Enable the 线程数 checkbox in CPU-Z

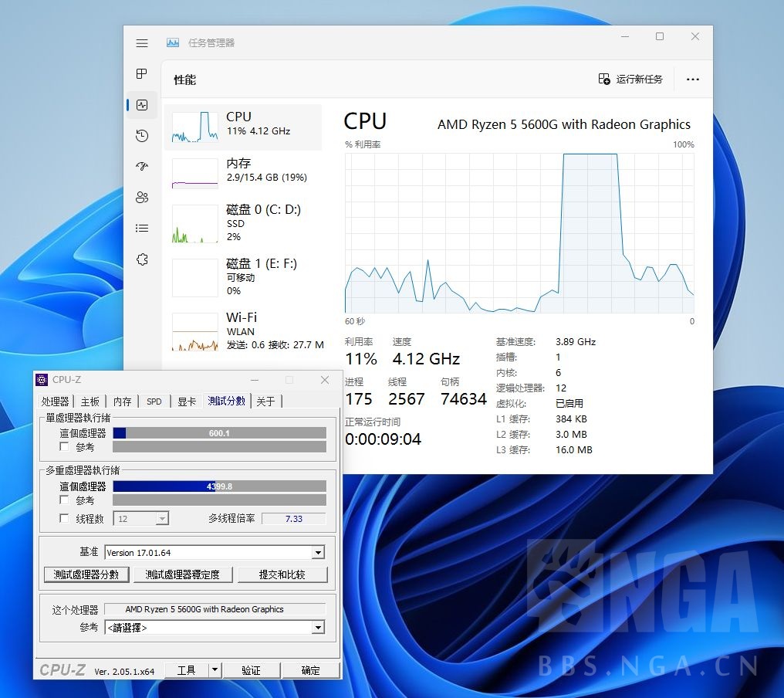click(66, 518)
